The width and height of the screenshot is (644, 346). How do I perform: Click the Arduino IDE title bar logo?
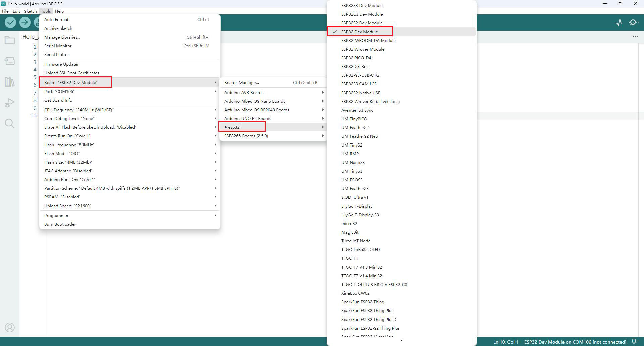[x=3, y=4]
